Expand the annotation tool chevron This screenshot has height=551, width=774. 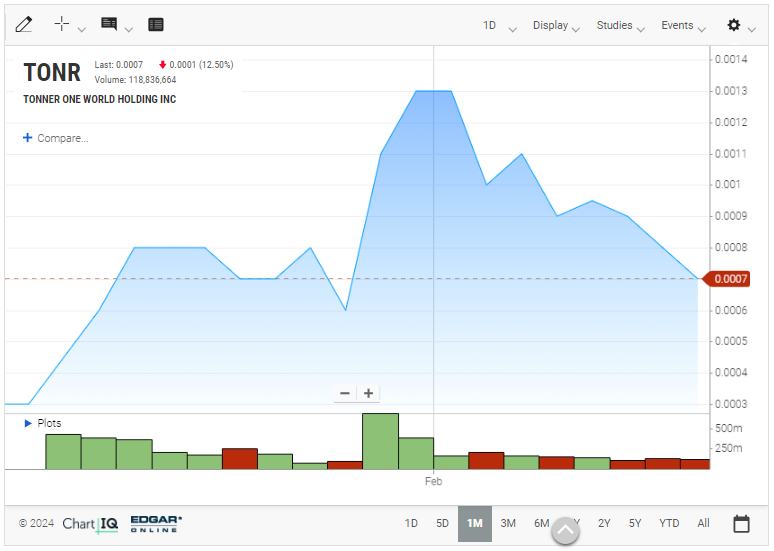click(129, 30)
